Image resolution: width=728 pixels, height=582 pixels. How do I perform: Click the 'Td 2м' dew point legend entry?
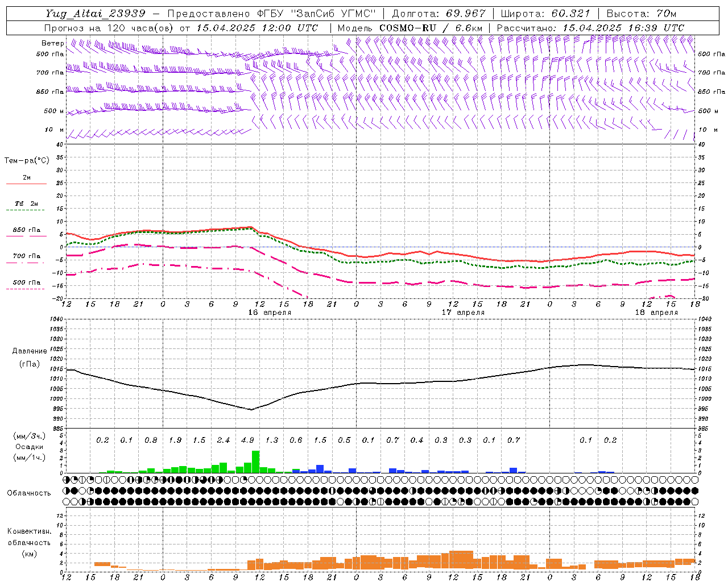(x=27, y=203)
